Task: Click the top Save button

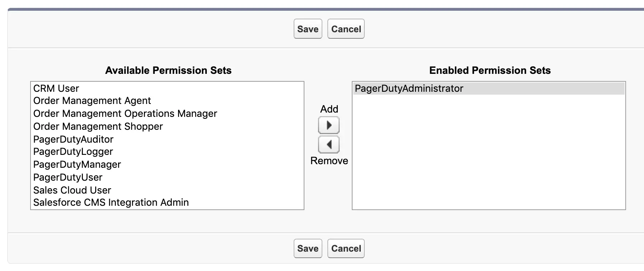Action: [308, 29]
